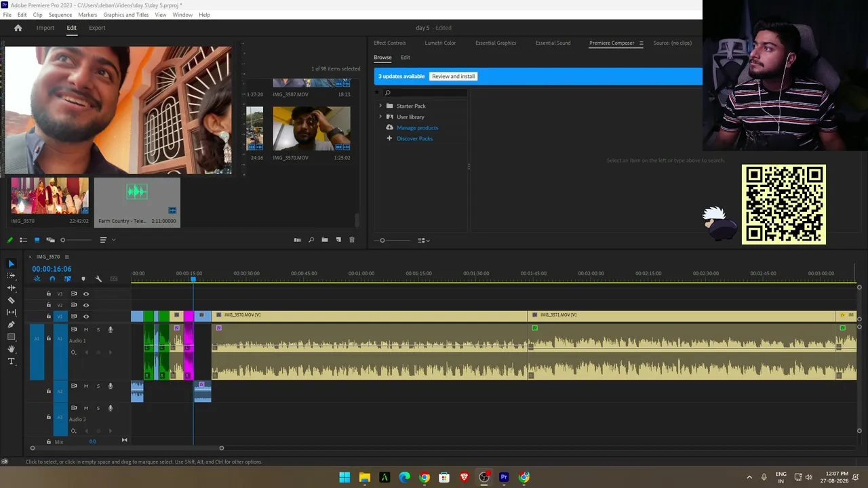This screenshot has height=488, width=868.
Task: Click the favorites star in Premiere Composer
Action: (377, 93)
